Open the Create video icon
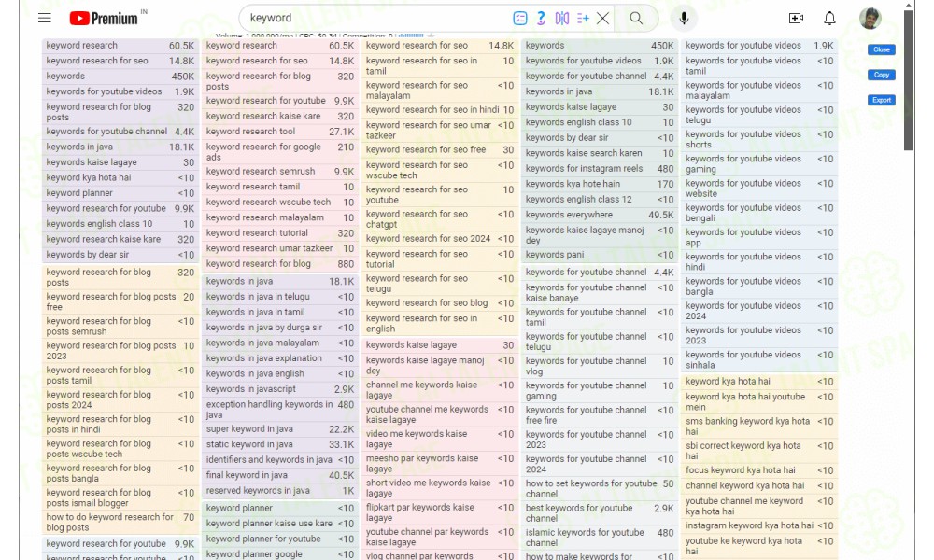Screen dimensions: 934x560 click(796, 19)
